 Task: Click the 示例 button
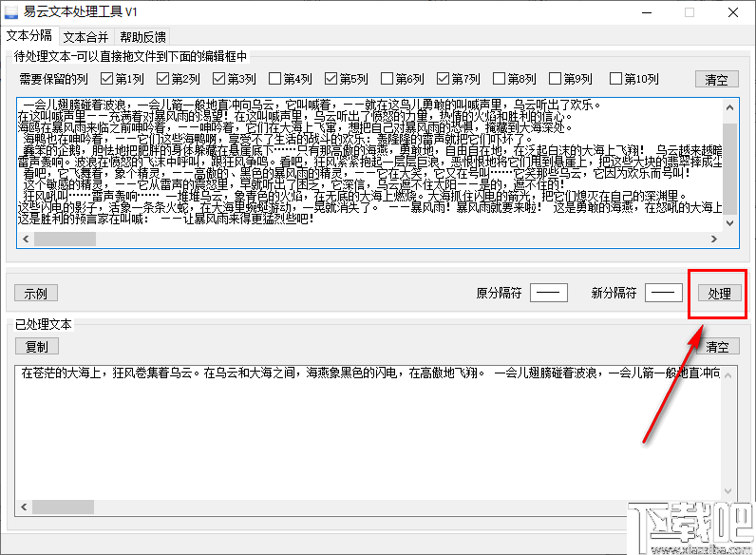click(x=36, y=293)
